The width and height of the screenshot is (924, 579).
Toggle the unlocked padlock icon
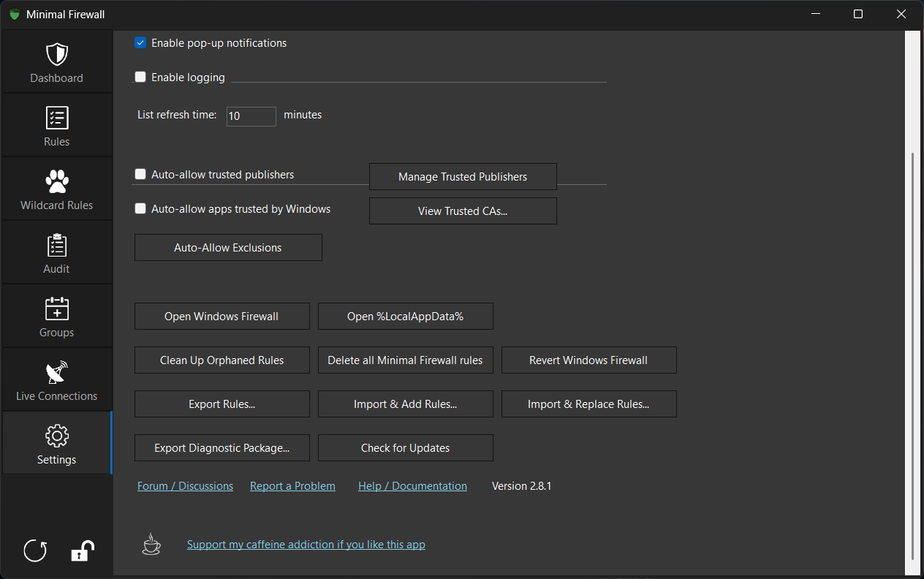[x=82, y=550]
